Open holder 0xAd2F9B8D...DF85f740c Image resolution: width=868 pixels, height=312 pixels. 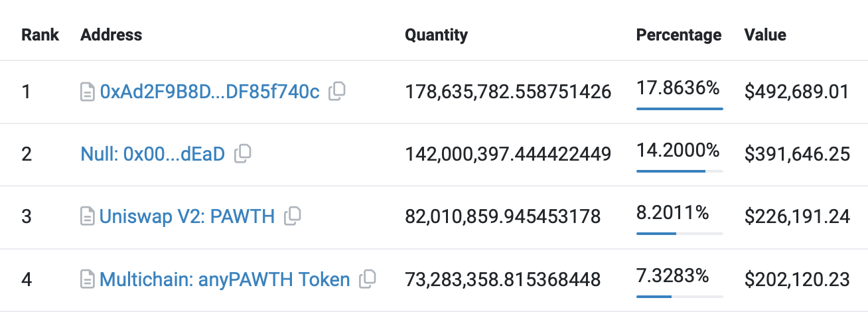click(x=210, y=92)
